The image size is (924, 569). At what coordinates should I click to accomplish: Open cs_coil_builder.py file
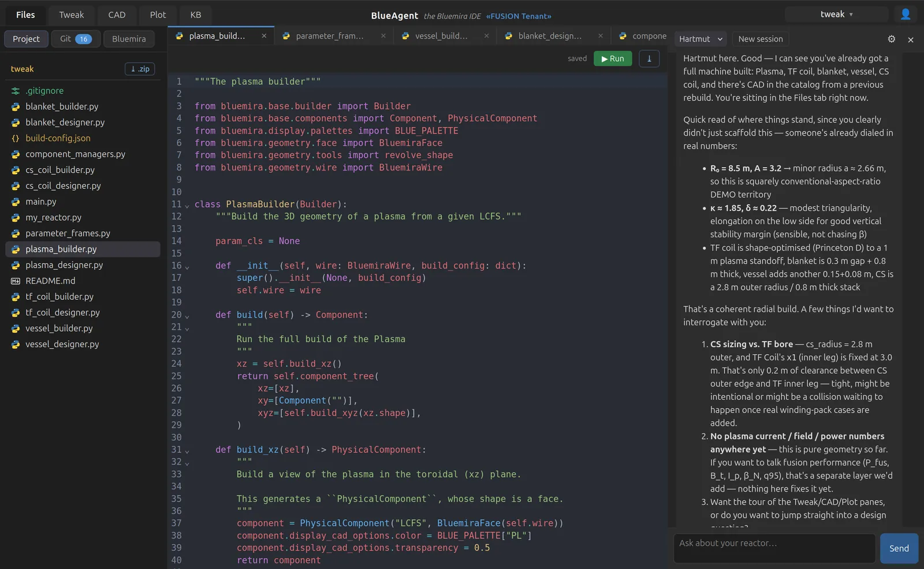click(x=83, y=170)
